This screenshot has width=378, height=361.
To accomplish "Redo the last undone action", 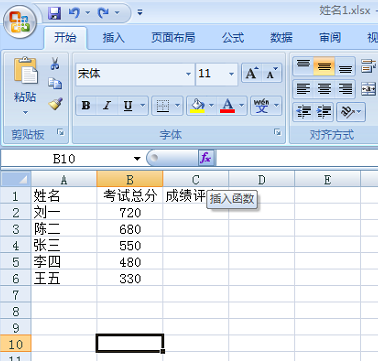I will (x=103, y=13).
